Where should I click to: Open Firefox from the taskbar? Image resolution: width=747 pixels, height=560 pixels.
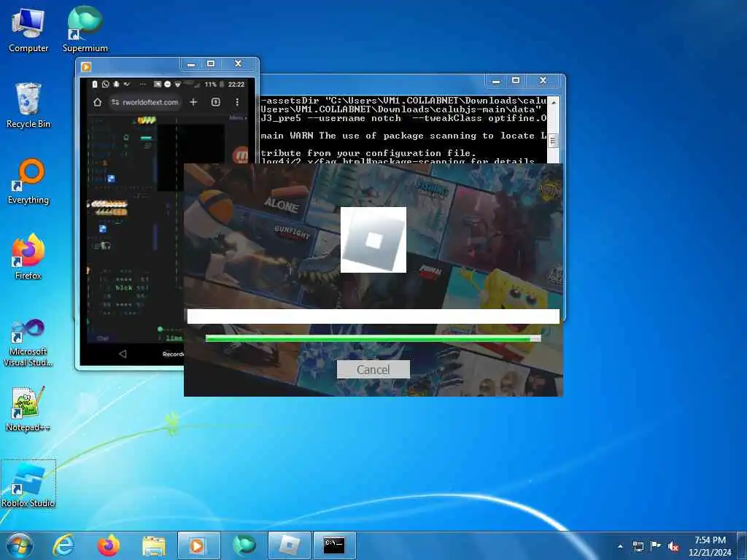(108, 545)
